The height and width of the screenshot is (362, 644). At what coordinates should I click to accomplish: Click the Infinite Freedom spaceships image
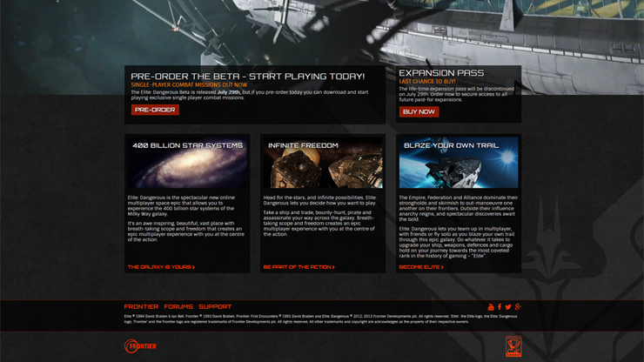(323, 163)
